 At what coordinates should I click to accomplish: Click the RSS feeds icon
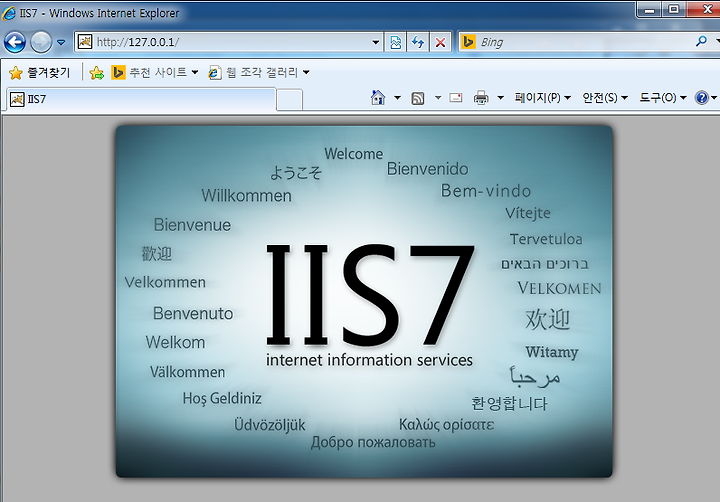(x=417, y=98)
